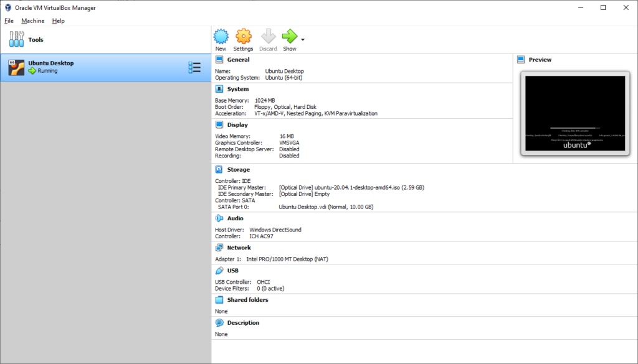
Task: Click the VM preview thumbnail showing ubuntu
Action: 575,113
